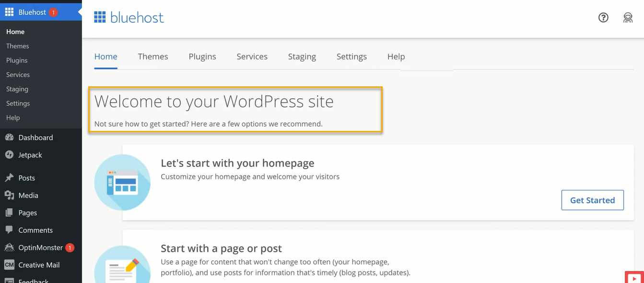Click "Customize your homepage and welcome your visitors" text
Image resolution: width=644 pixels, height=283 pixels.
250,177
